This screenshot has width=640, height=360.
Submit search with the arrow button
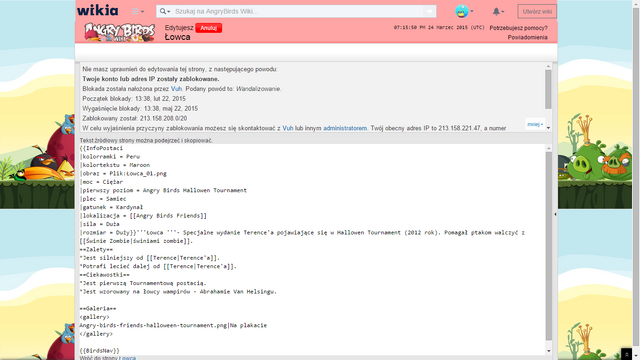(x=429, y=11)
